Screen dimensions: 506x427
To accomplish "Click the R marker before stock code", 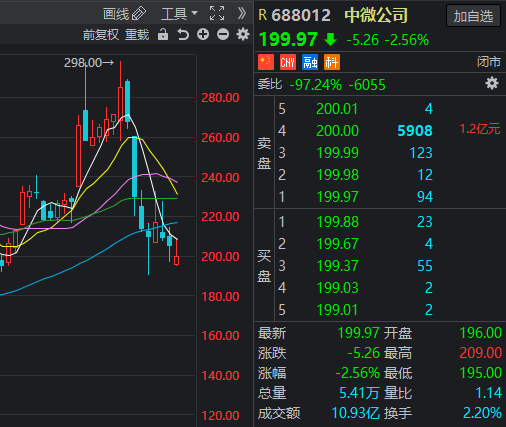I will 263,15.
